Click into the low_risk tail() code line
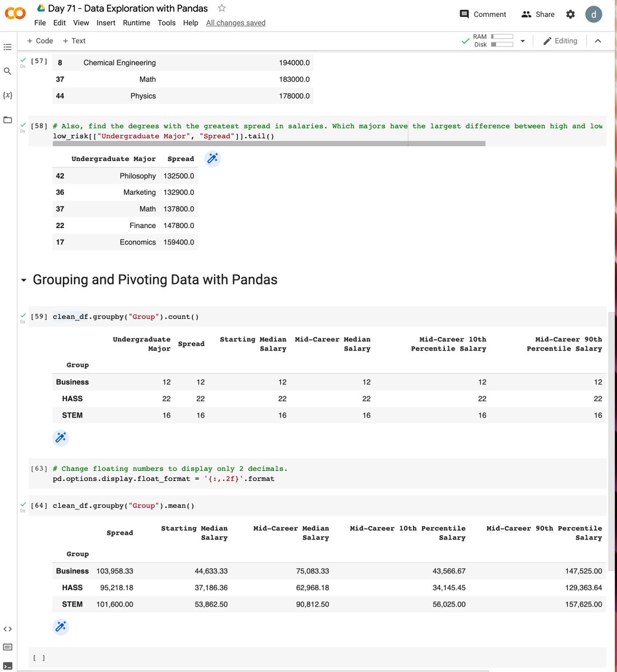617x672 pixels. coord(164,136)
